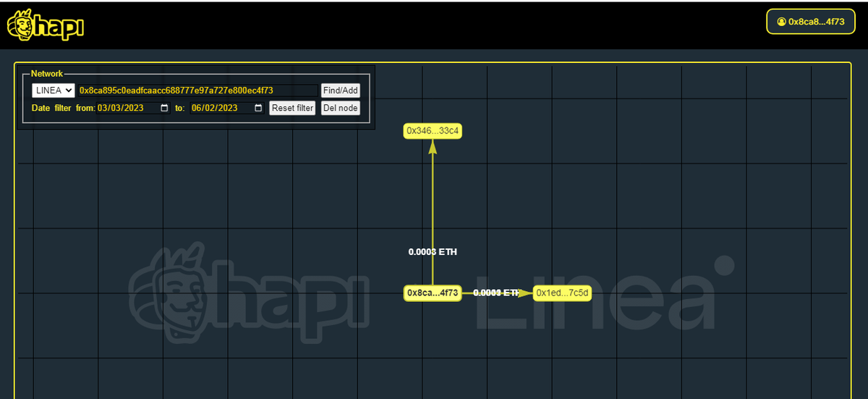Focus the wallet address input field
The width and height of the screenshot is (868, 399).
pyautogui.click(x=198, y=91)
